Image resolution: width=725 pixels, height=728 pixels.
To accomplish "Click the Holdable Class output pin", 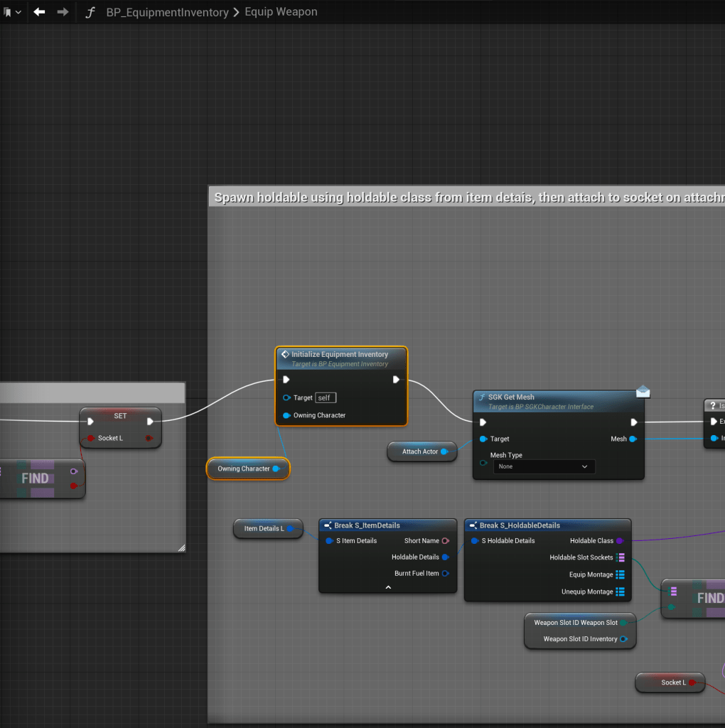I will tap(620, 541).
